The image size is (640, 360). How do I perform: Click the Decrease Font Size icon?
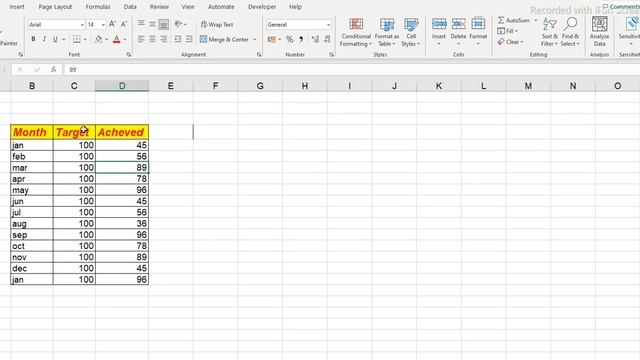coord(124,24)
